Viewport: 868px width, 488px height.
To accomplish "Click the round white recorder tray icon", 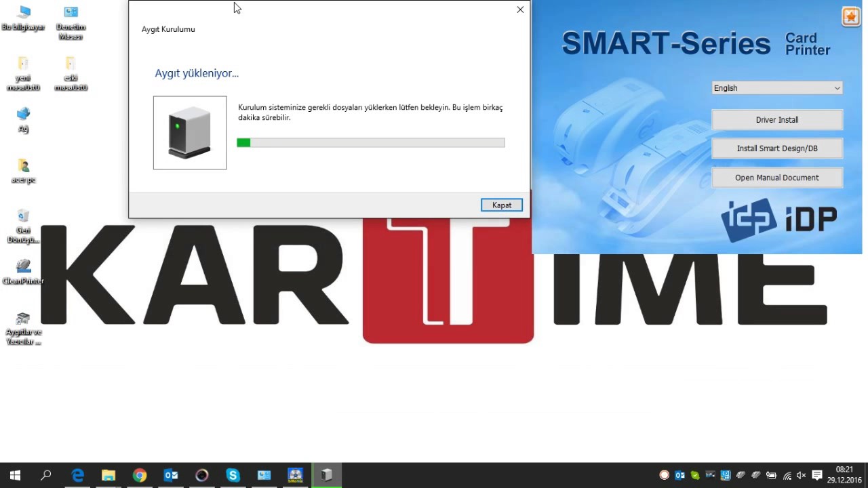I will (x=665, y=475).
